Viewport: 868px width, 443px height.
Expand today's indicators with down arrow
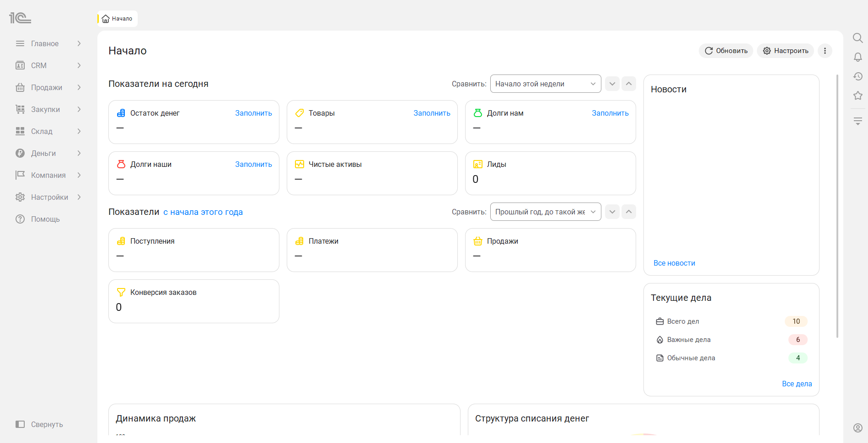612,84
